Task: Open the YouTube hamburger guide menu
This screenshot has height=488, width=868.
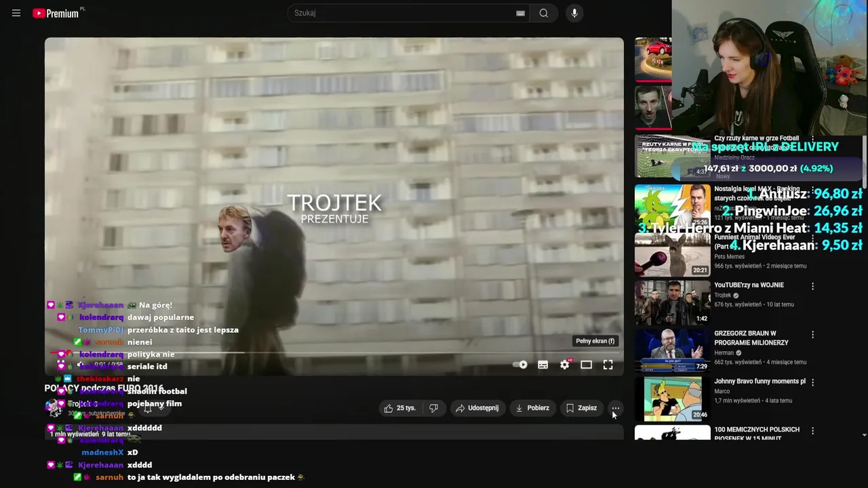Action: click(x=16, y=13)
